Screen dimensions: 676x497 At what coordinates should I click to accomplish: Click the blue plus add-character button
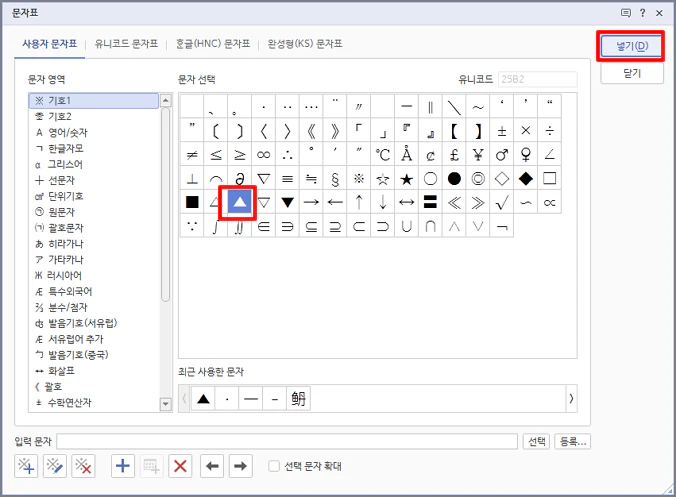point(123,466)
